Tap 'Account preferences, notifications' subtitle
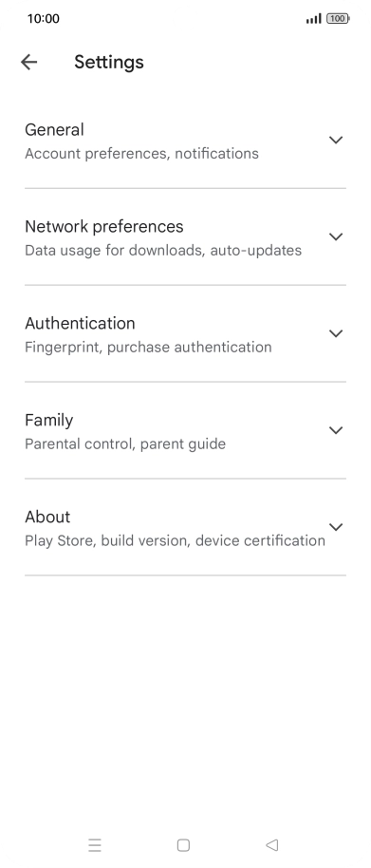The image size is (371, 868). (141, 153)
